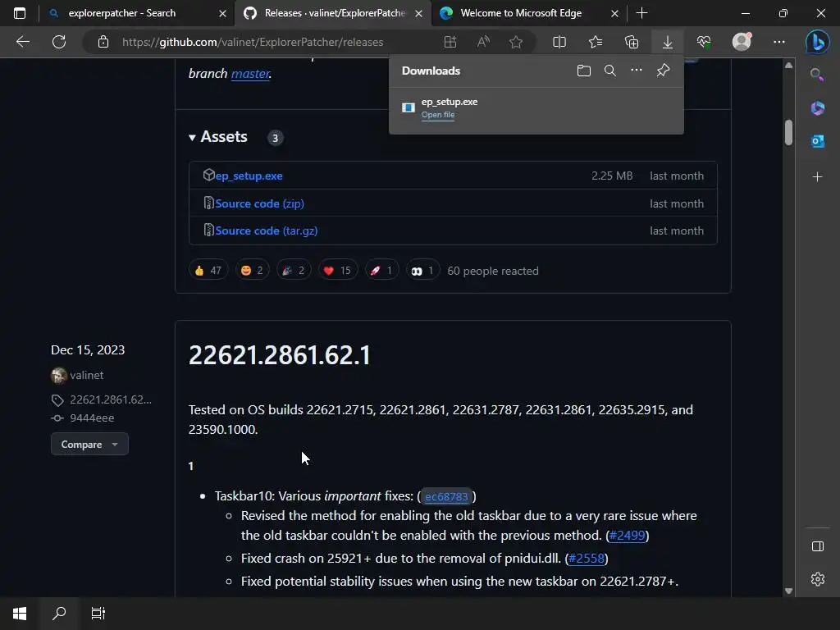Open issue link #2558
Screen dimensions: 840x630
pyautogui.click(x=586, y=558)
